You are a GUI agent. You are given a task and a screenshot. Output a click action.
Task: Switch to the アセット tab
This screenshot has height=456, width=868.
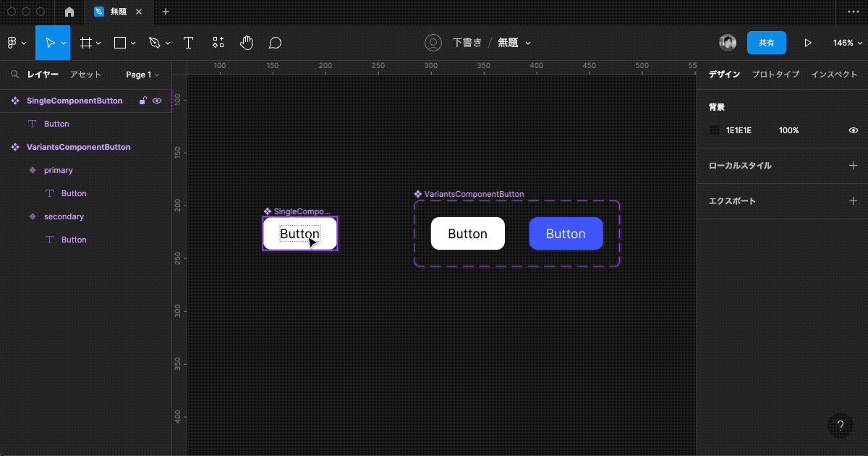(85, 75)
